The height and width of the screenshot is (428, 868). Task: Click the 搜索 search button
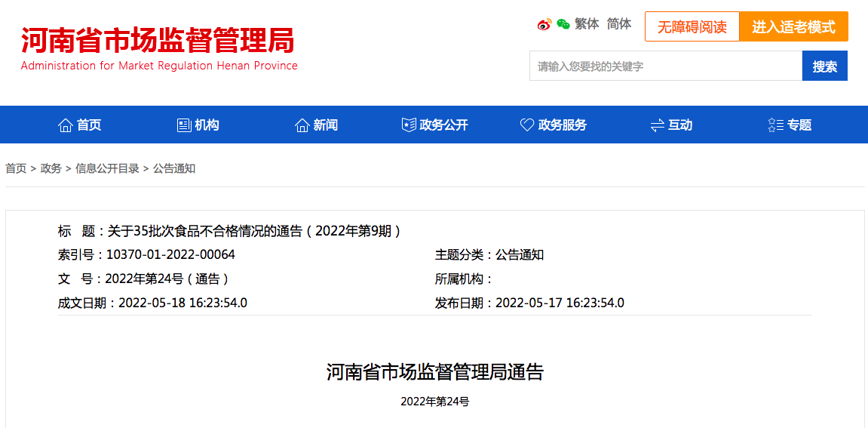coord(825,66)
